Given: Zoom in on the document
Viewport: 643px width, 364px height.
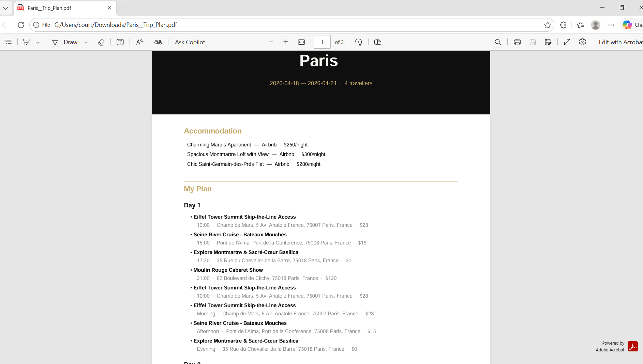Looking at the screenshot, I should point(286,42).
